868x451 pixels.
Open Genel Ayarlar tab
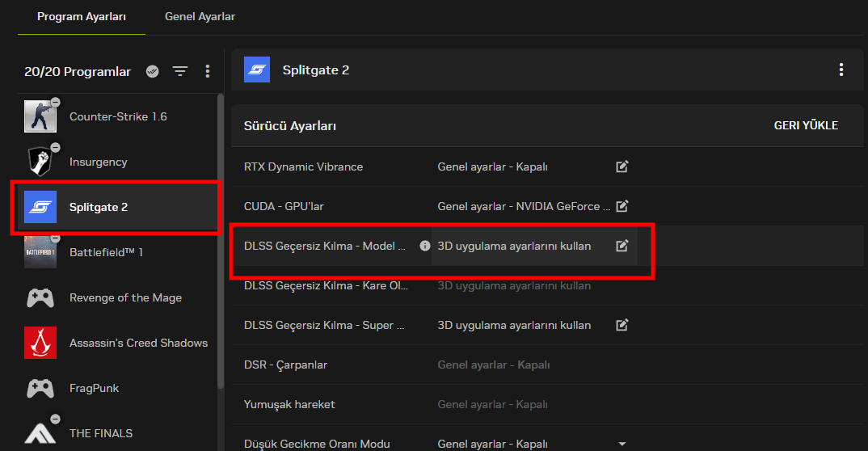(200, 17)
